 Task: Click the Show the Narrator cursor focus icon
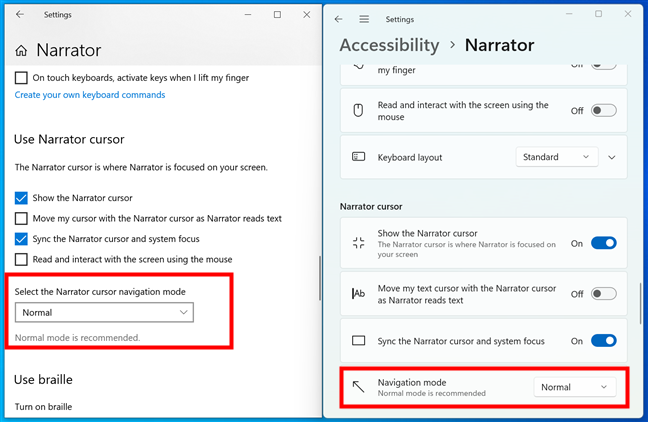358,243
